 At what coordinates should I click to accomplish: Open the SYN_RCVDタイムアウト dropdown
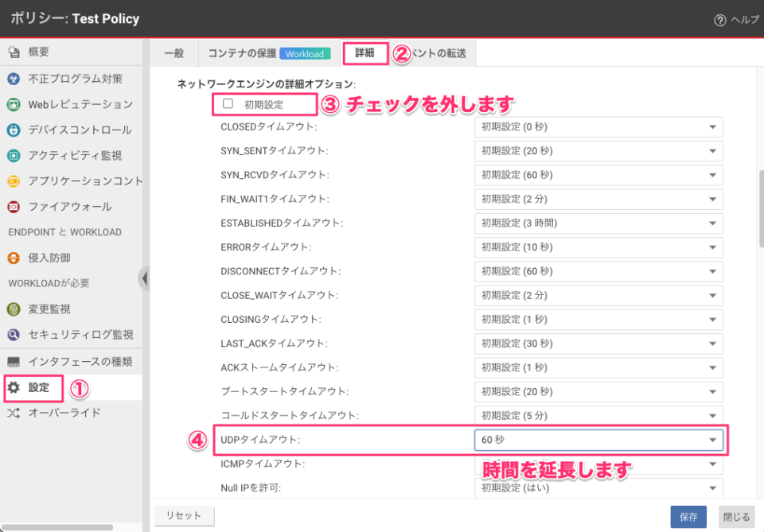coord(598,175)
